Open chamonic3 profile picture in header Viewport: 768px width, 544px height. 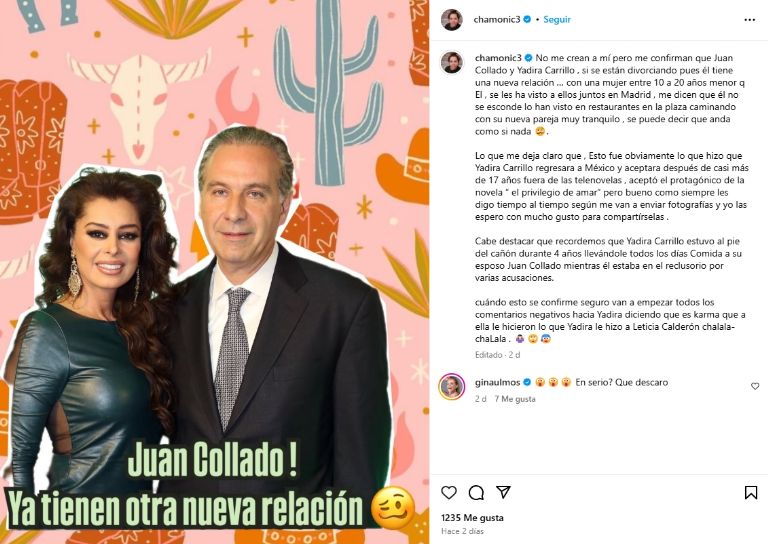[452, 20]
